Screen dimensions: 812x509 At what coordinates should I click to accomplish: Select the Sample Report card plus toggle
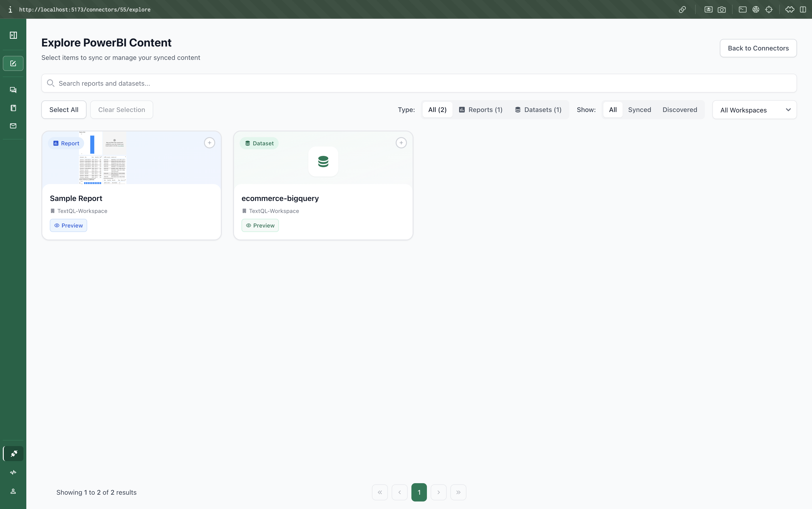tap(210, 143)
